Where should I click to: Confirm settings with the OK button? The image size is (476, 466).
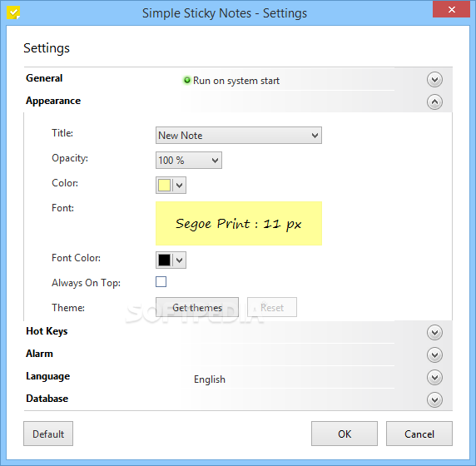[345, 434]
